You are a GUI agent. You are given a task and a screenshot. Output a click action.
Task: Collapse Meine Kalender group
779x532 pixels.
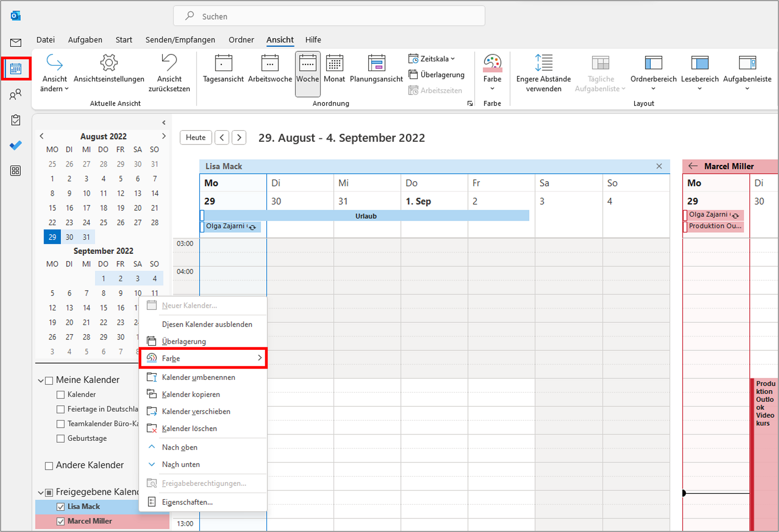pyautogui.click(x=41, y=380)
